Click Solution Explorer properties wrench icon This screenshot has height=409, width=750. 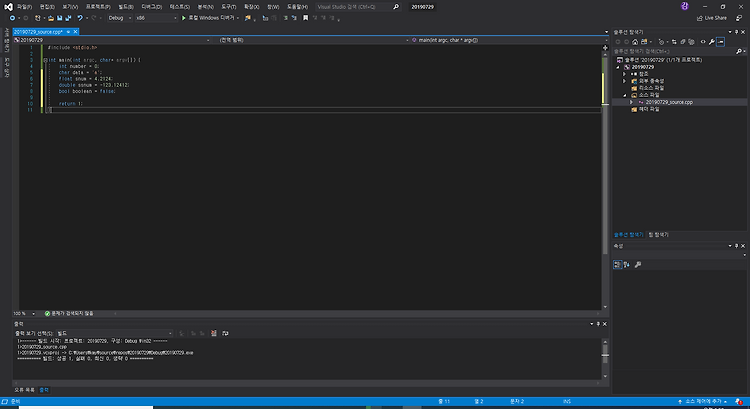point(712,42)
